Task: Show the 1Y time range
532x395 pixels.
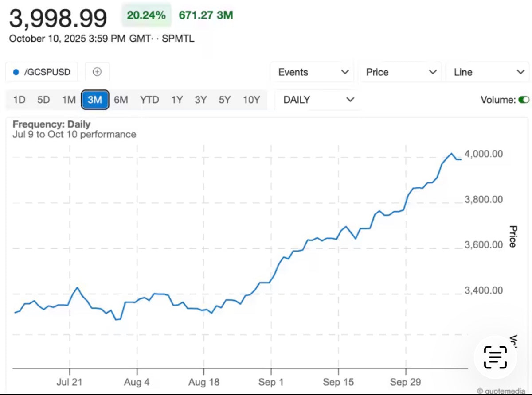Action: (177, 100)
